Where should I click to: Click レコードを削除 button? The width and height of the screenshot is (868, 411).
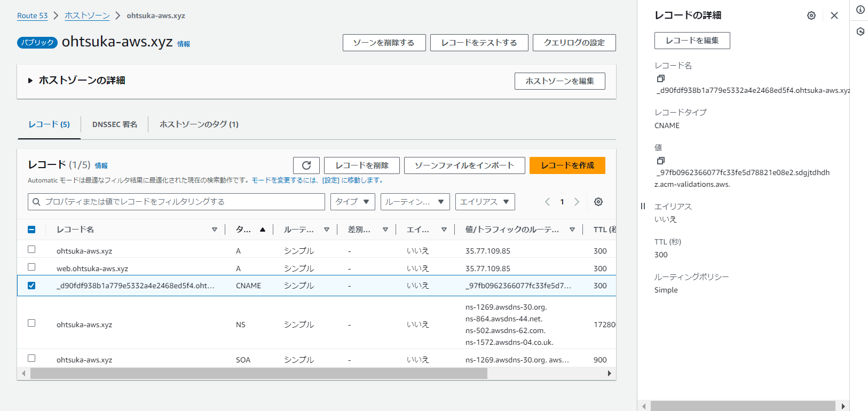click(x=362, y=165)
